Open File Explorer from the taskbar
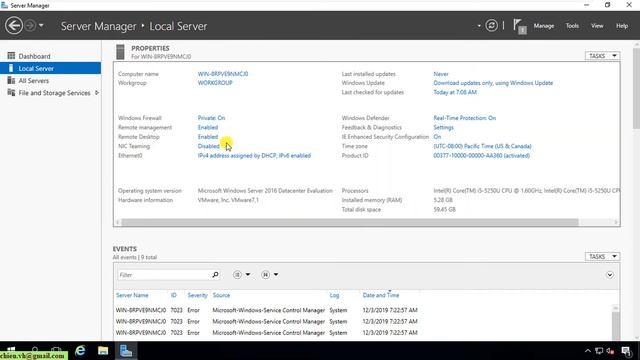Viewport: 640px width, 360px height. 103,351
